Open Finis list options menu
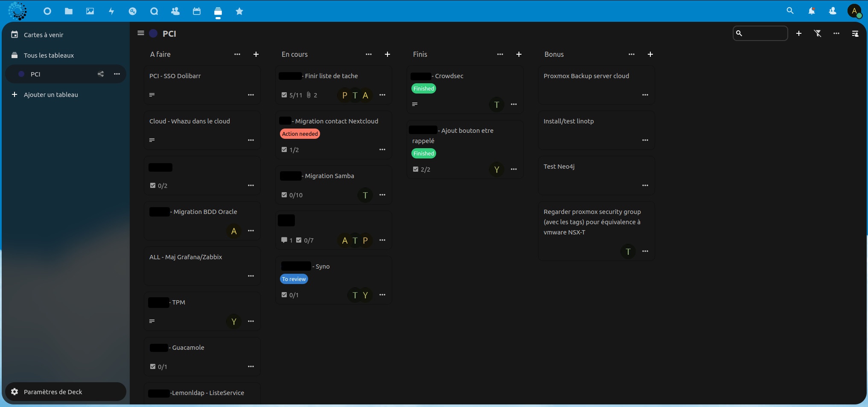 500,54
